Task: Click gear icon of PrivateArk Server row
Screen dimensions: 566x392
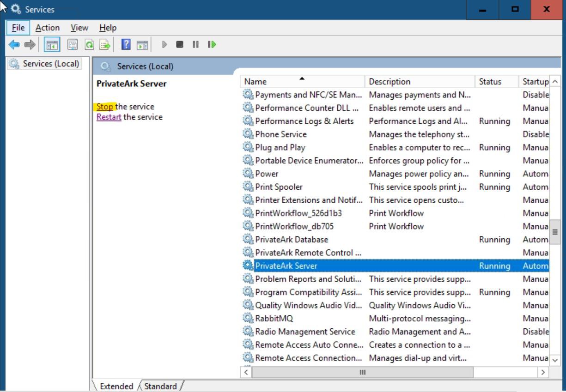Action: (248, 265)
